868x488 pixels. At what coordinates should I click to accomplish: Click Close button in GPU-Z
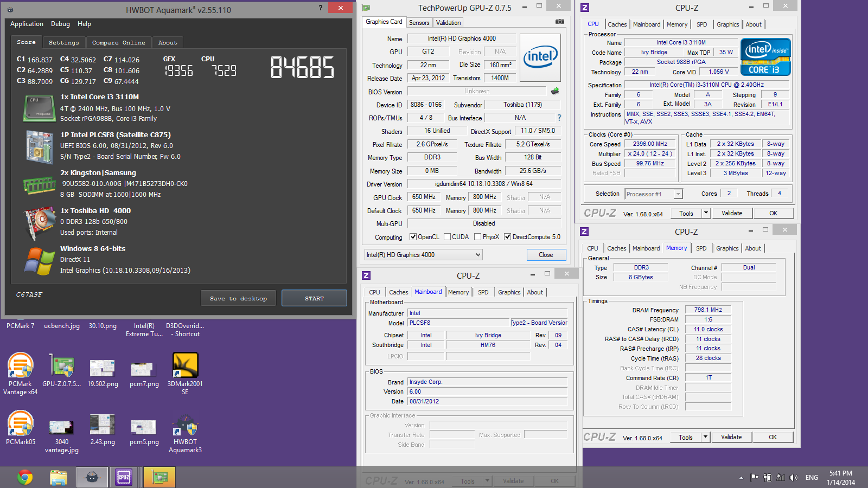546,255
